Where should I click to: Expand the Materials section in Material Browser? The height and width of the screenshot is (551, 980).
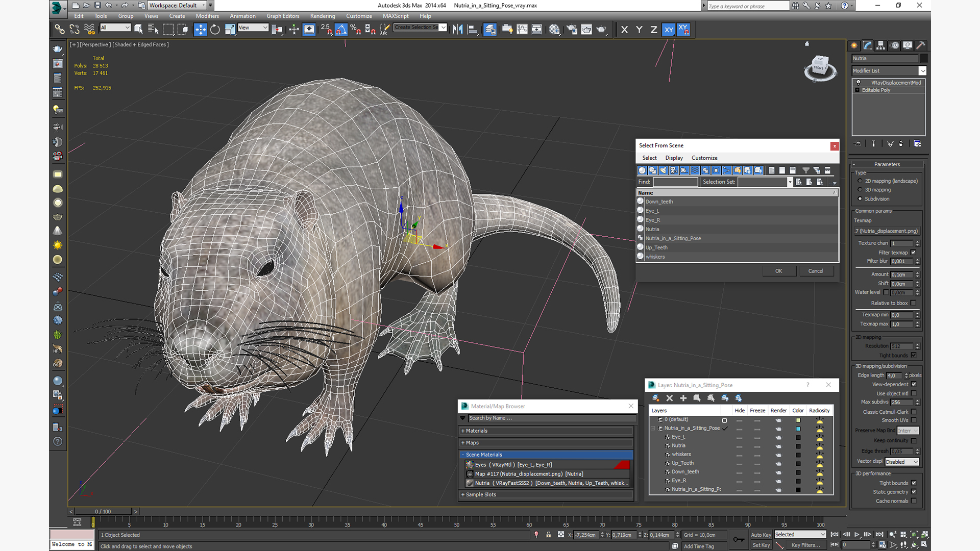(546, 431)
